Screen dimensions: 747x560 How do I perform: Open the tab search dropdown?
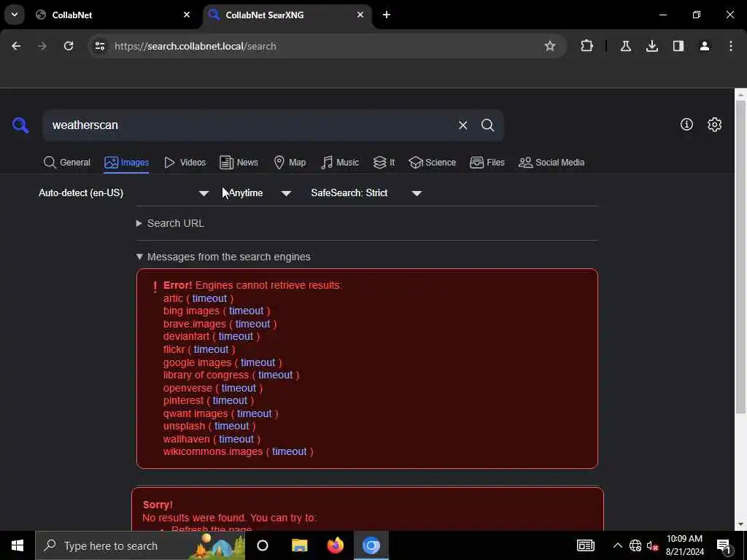[x=15, y=15]
